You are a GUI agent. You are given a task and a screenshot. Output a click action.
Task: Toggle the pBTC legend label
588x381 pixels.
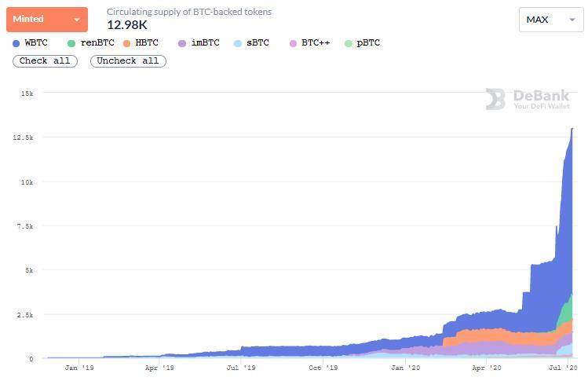[x=368, y=42]
